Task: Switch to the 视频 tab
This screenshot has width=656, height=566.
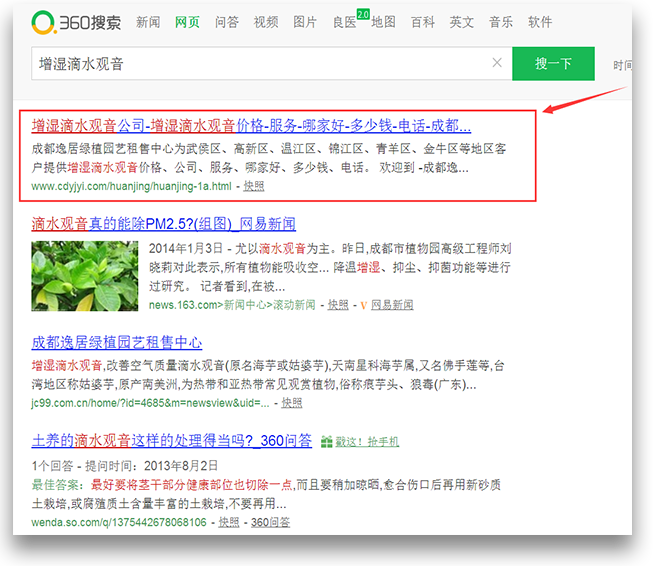Action: [x=266, y=22]
